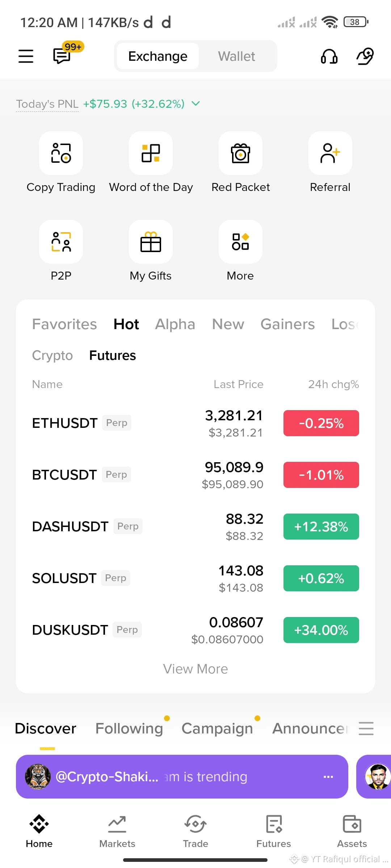Switch to Wallet mode
The height and width of the screenshot is (868, 391).
tap(236, 56)
